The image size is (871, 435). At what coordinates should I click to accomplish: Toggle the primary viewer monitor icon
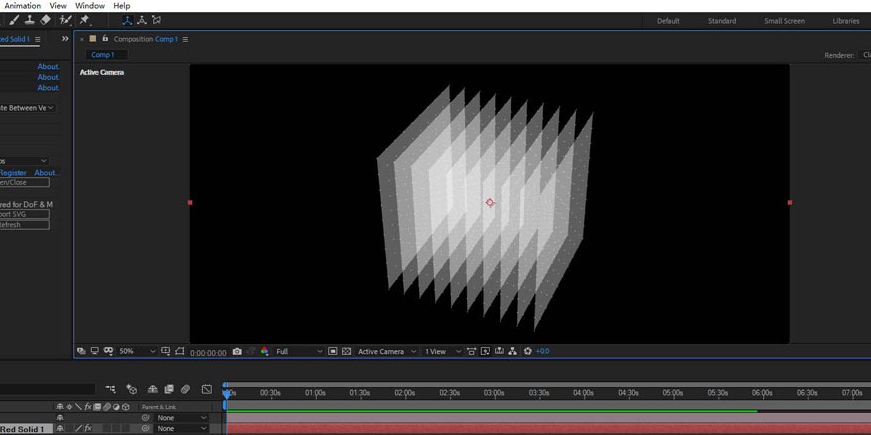94,351
